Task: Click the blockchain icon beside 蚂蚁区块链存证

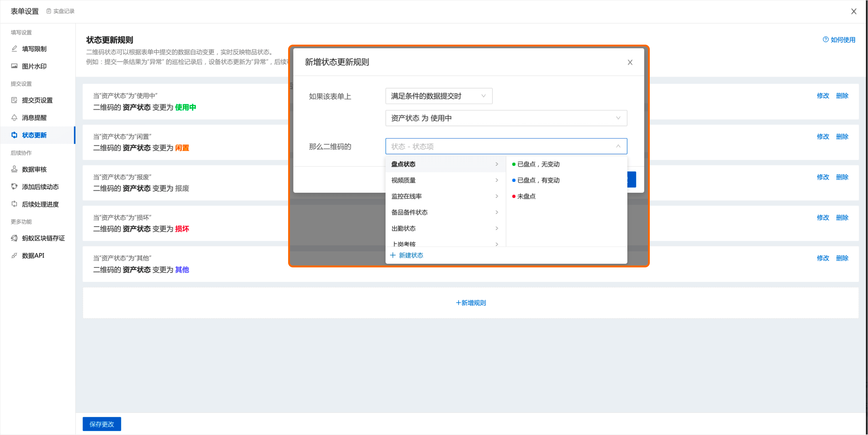Action: [x=14, y=238]
